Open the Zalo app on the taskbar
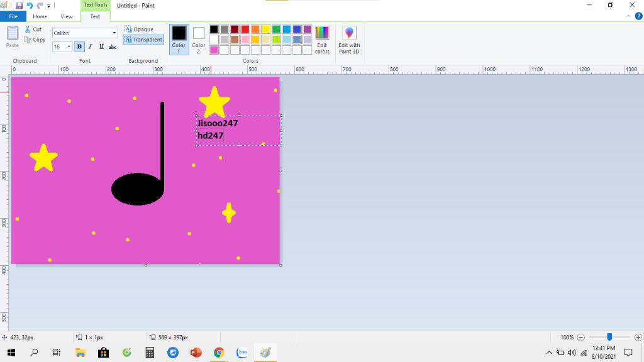 tap(242, 353)
